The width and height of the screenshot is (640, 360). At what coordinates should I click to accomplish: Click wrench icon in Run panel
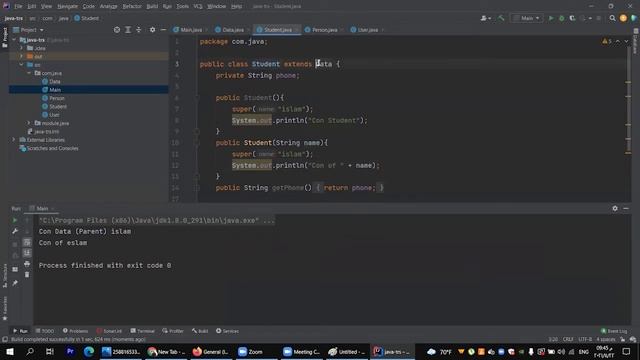pos(15,231)
